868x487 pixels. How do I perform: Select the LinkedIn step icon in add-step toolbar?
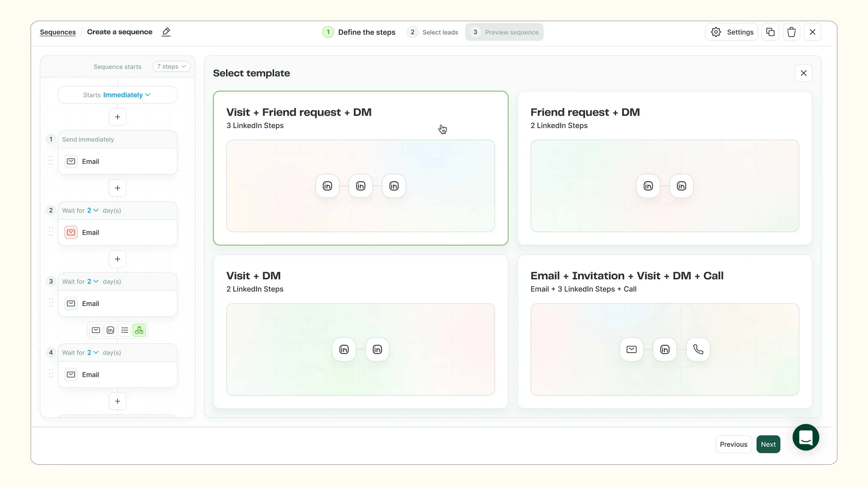coord(110,330)
